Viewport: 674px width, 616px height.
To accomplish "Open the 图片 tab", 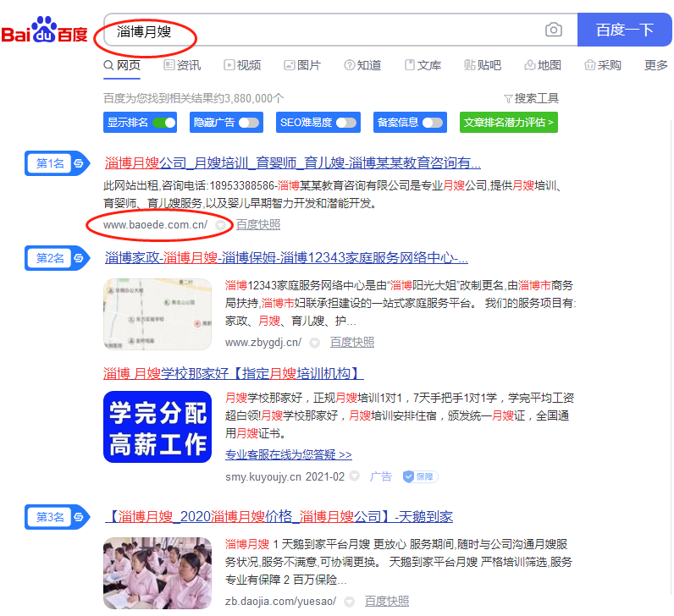I will [x=302, y=65].
